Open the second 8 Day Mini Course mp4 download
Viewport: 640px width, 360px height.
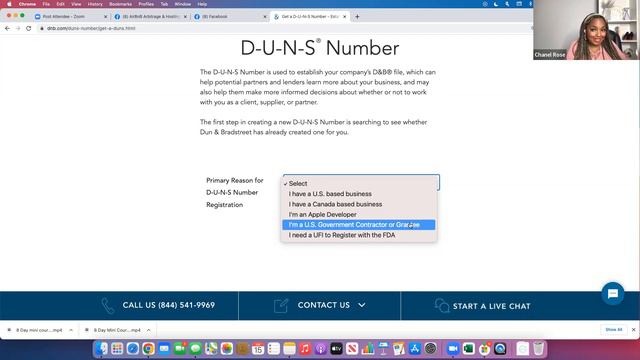coord(117,330)
